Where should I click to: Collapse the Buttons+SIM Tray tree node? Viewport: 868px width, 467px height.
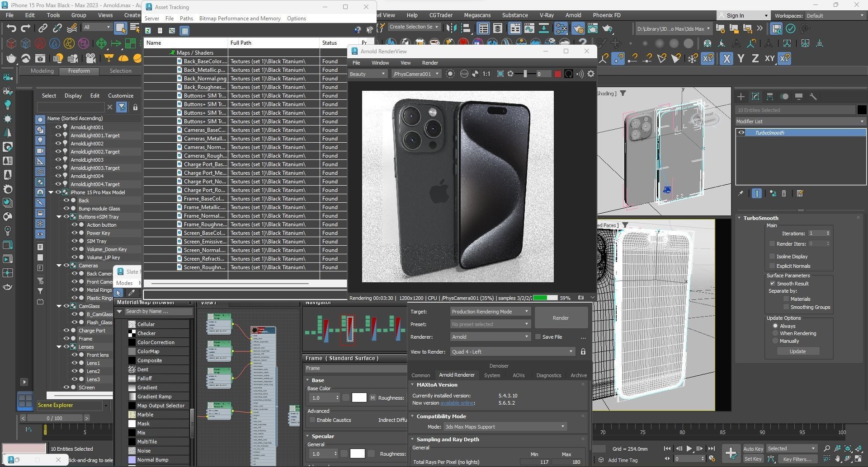coord(59,217)
